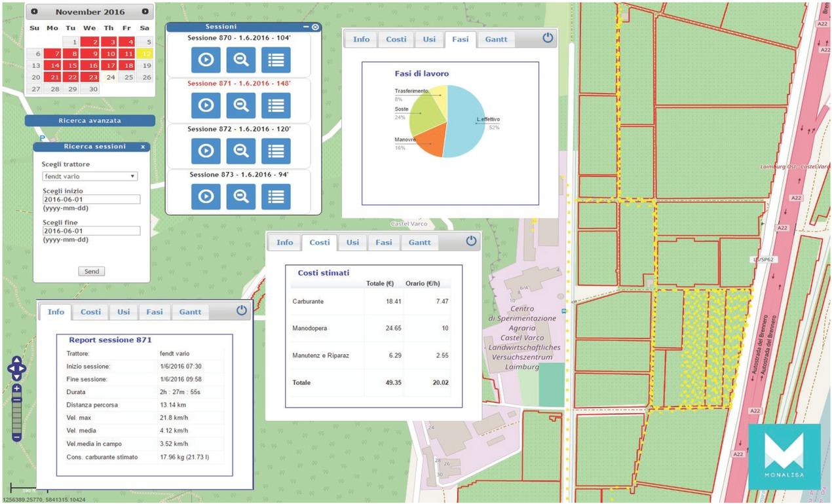
Task: Close the Ricerca sessioni panel
Action: point(143,147)
